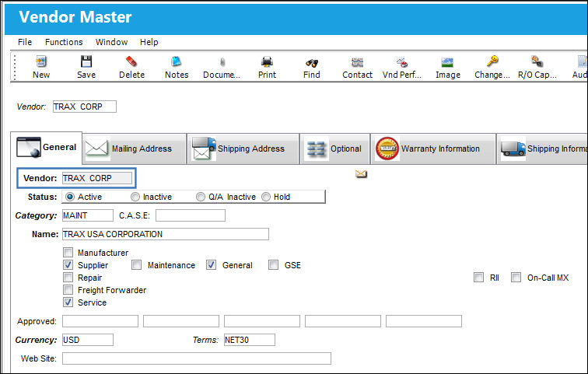This screenshot has height=374, width=588.
Task: Click the Print toolbar icon
Action: [267, 61]
